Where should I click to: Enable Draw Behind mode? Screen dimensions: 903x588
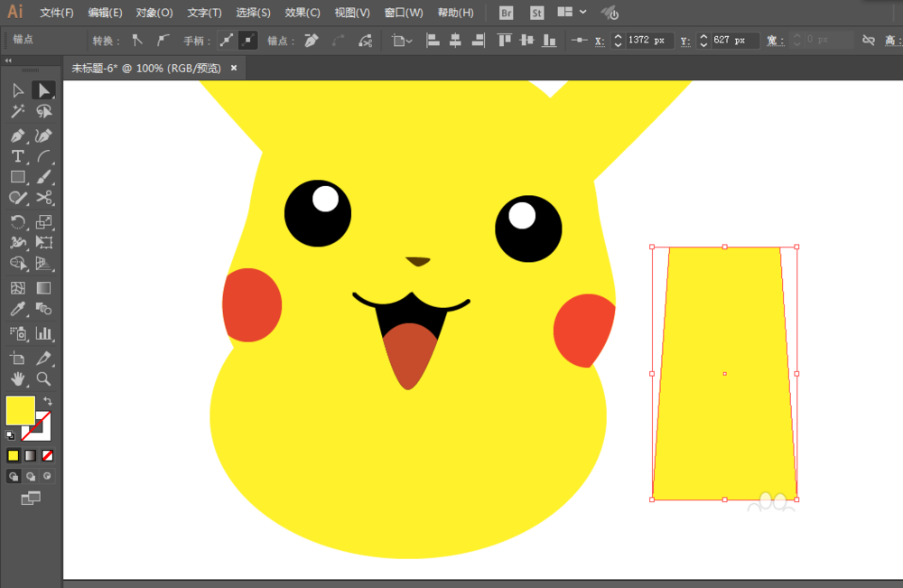point(31,476)
